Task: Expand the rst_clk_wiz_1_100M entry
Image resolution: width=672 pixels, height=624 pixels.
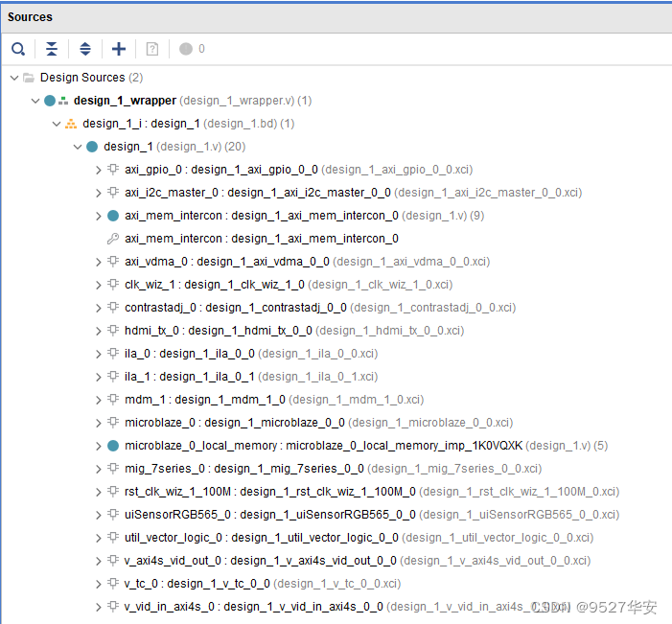Action: pos(98,493)
